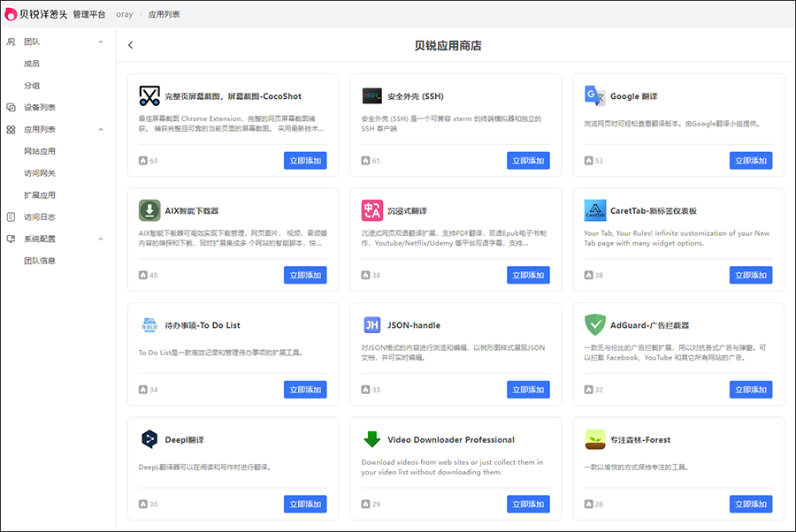
Task: Click the CaretTab new-tab dashboard icon
Action: click(x=595, y=209)
